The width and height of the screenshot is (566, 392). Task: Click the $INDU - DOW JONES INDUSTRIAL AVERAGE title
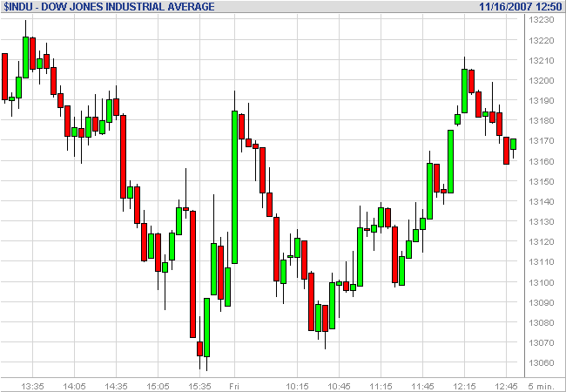[109, 6]
